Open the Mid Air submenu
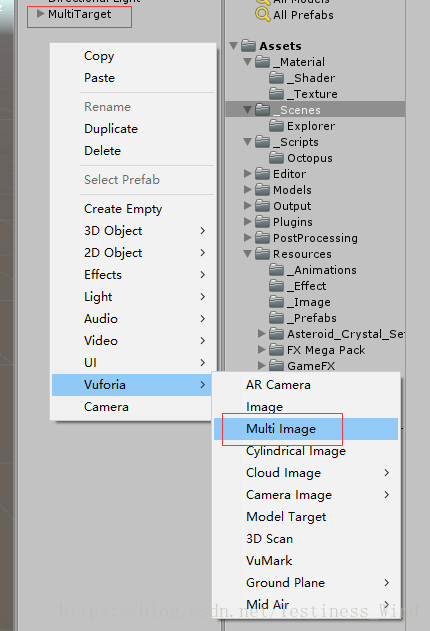The height and width of the screenshot is (631, 430). (x=306, y=605)
